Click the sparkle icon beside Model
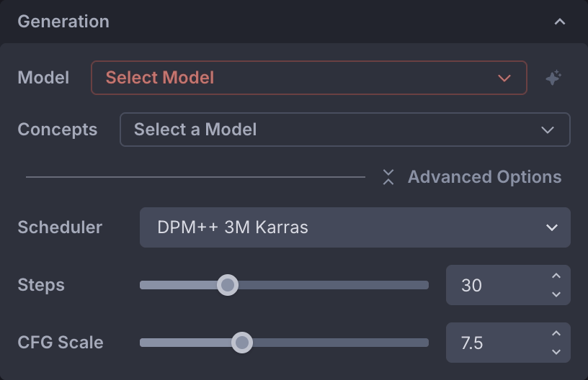588x380 pixels. [x=553, y=78]
